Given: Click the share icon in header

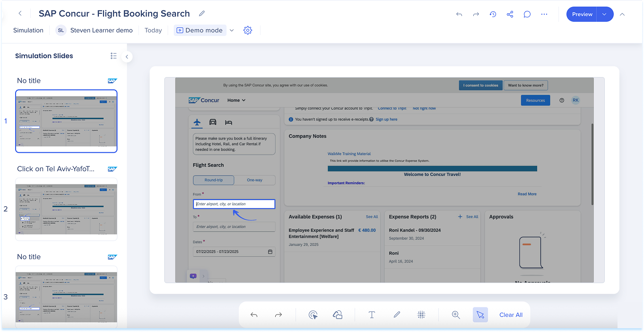Looking at the screenshot, I should [x=510, y=14].
